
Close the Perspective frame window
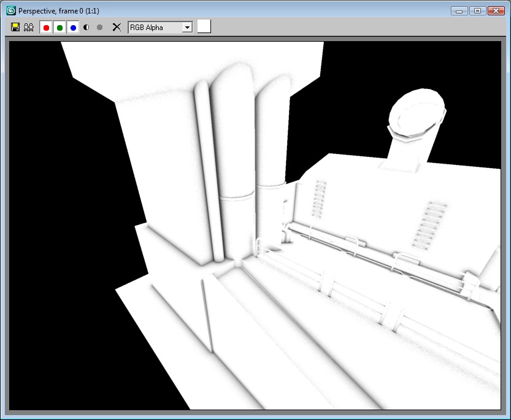494,10
